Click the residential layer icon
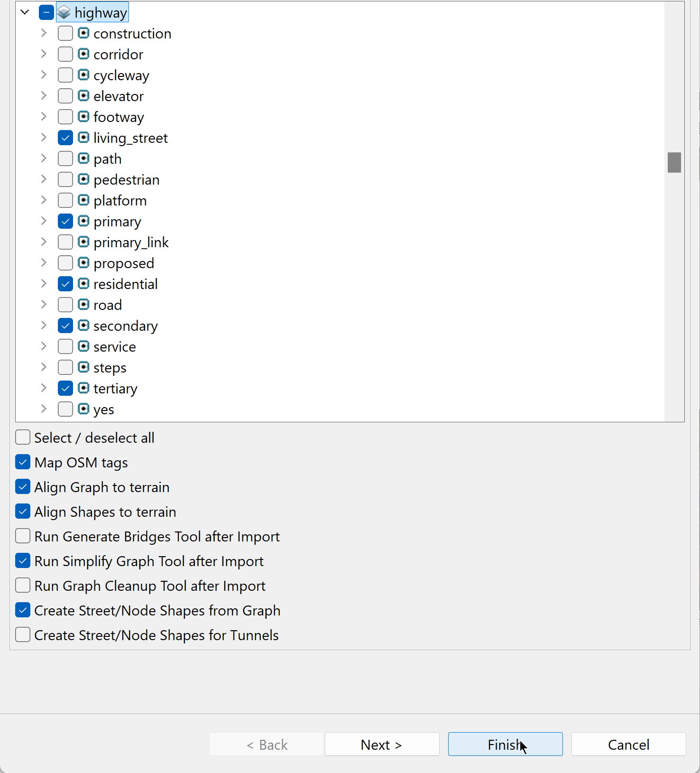Viewport: 700px width, 773px height. 83,284
